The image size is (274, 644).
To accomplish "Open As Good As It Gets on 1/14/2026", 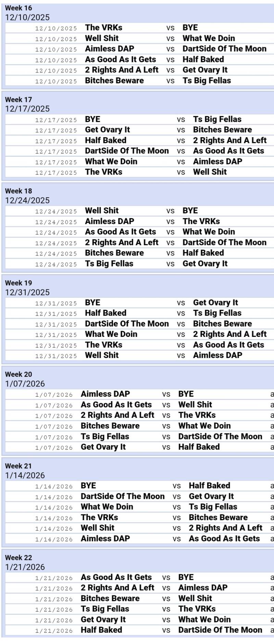I will [224, 539].
